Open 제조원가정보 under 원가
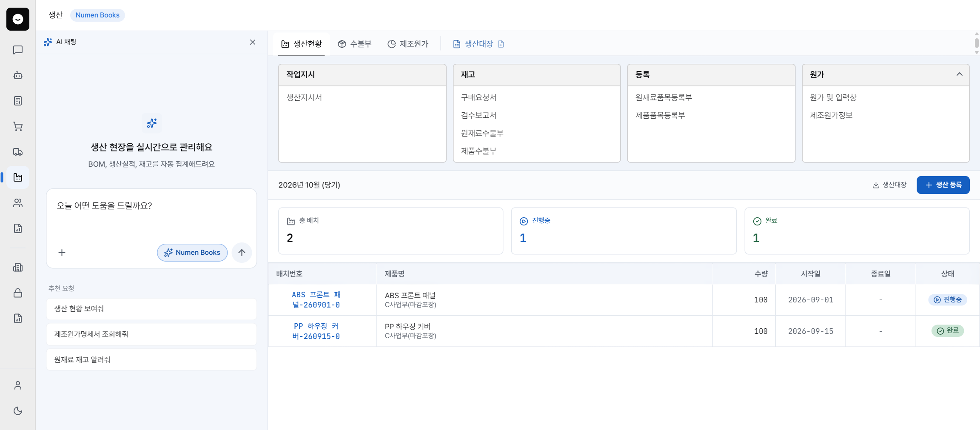The image size is (980, 430). (x=831, y=115)
